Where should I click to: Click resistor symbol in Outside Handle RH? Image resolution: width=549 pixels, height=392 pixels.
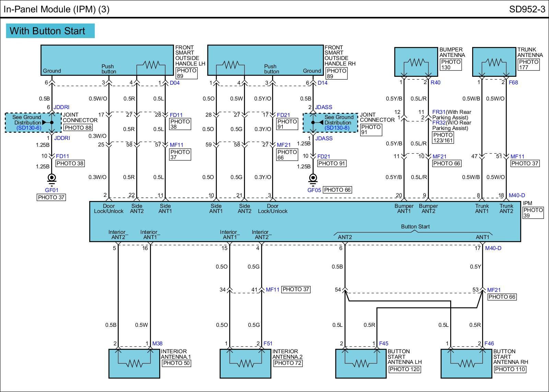230,64
